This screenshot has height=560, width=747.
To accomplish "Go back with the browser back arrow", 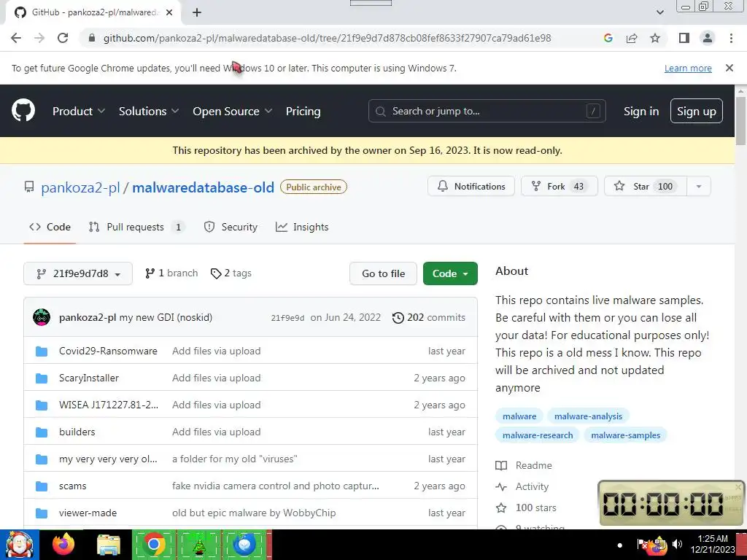I will pyautogui.click(x=16, y=38).
